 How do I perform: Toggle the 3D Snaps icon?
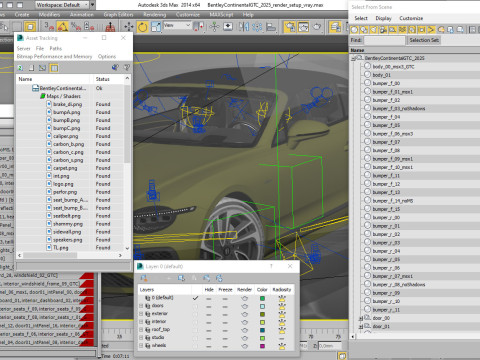[x=49, y=27]
